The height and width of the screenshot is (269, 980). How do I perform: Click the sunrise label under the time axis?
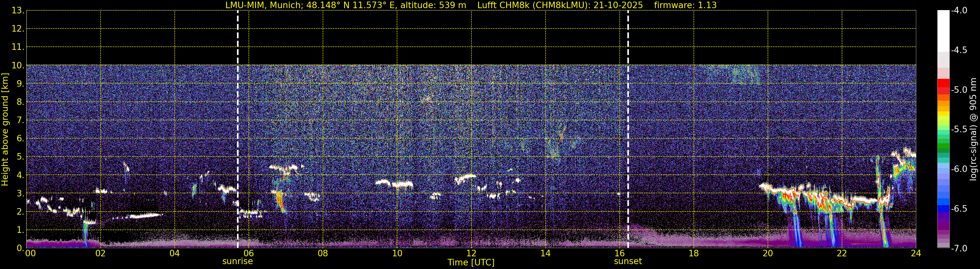pyautogui.click(x=237, y=262)
